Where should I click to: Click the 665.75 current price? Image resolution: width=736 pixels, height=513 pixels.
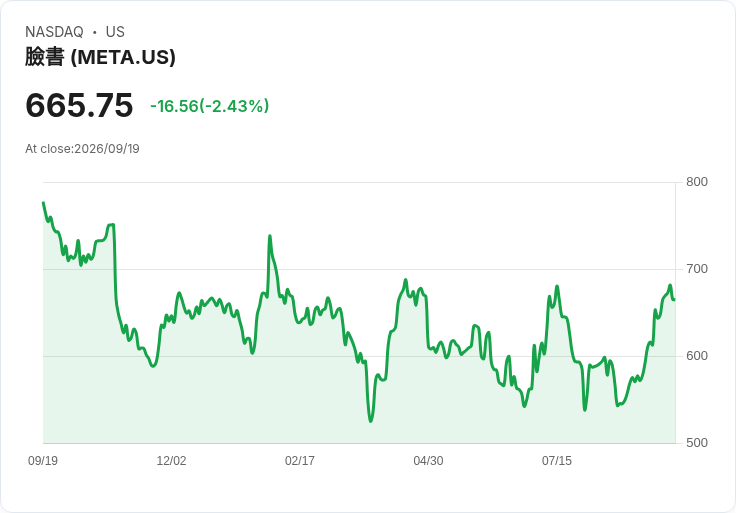(x=79, y=105)
